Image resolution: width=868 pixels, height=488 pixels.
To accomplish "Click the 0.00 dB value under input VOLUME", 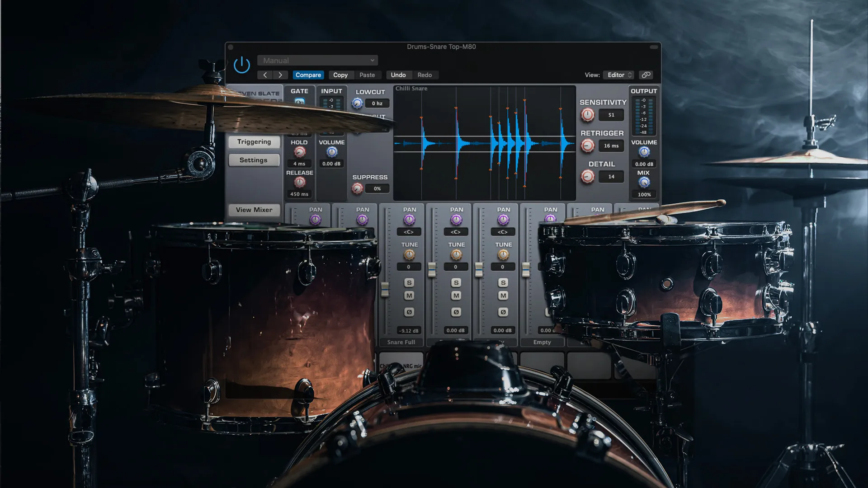I will [x=331, y=164].
